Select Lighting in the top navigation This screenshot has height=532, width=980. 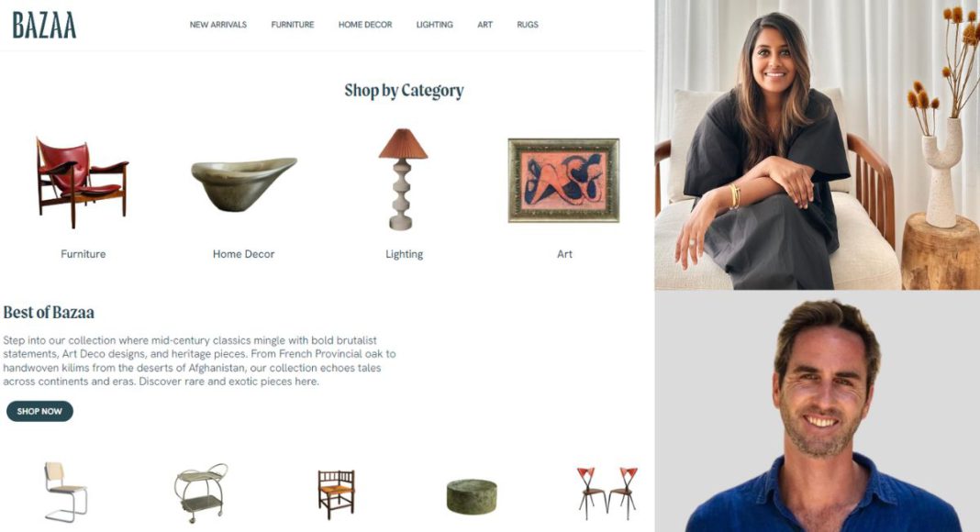coord(434,25)
